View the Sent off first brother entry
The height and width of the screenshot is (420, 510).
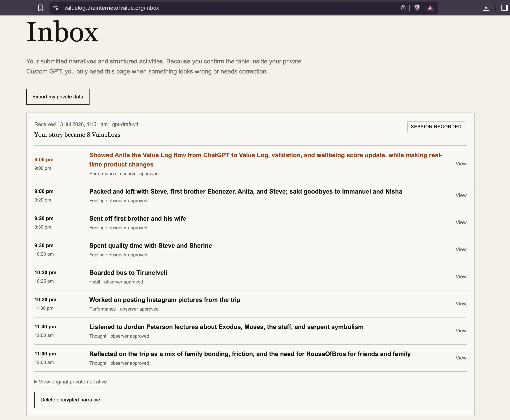(461, 222)
